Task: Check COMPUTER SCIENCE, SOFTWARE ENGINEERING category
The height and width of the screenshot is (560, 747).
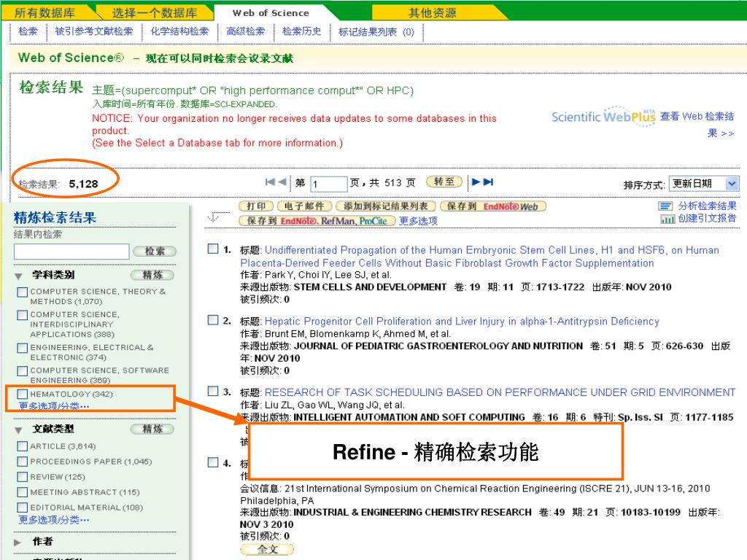Action: pos(23,371)
